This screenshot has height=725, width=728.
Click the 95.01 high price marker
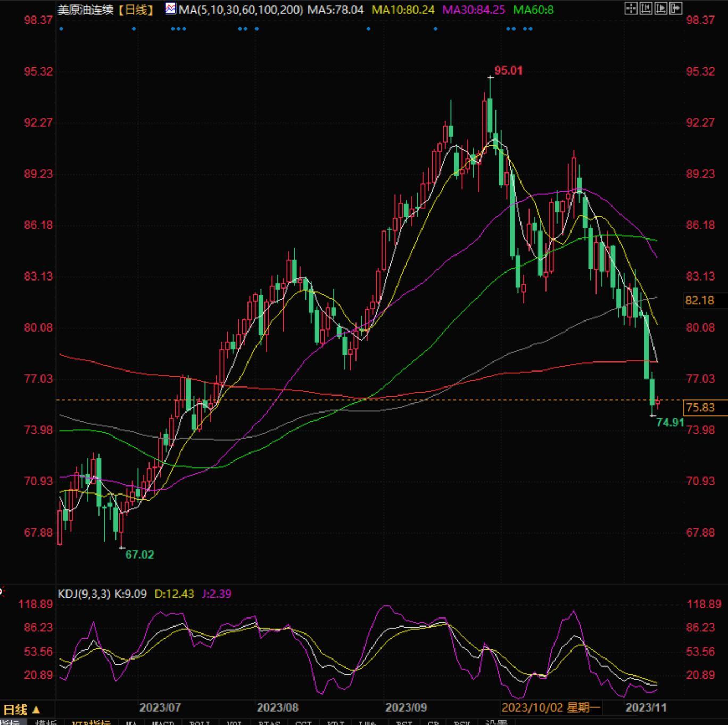pos(508,70)
